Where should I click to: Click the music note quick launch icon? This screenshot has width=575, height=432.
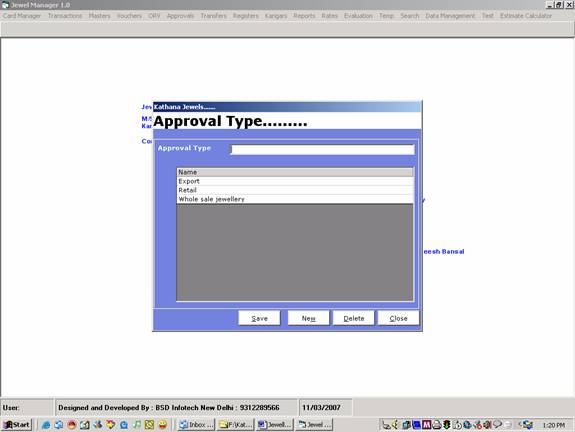click(137, 425)
